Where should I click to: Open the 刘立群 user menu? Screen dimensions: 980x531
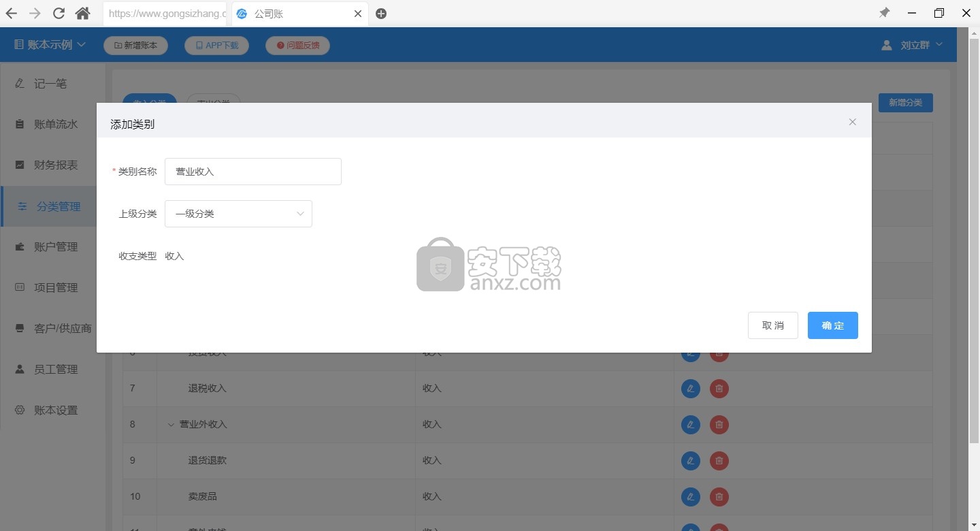click(x=912, y=45)
